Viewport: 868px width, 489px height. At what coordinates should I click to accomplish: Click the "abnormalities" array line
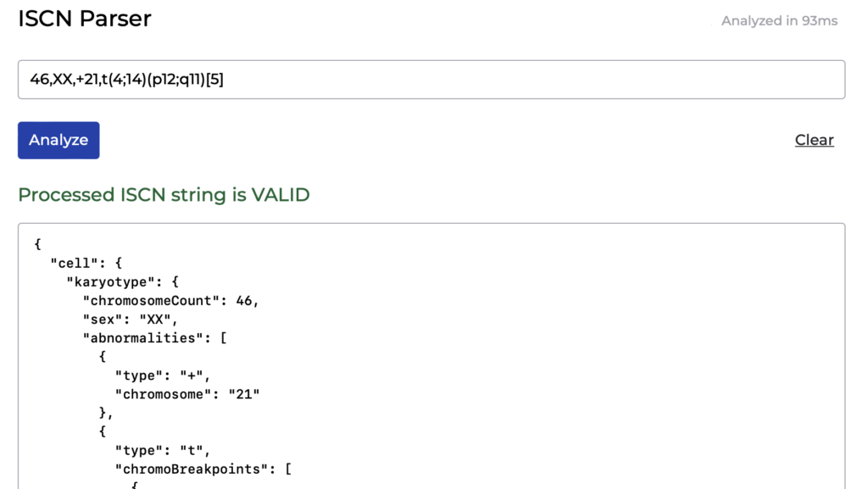[154, 338]
